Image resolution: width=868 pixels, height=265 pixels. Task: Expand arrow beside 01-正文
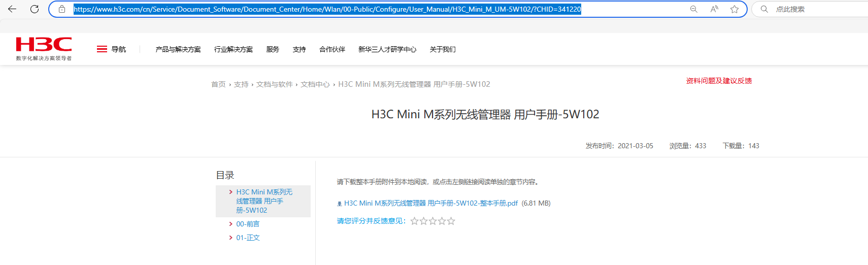click(x=231, y=238)
